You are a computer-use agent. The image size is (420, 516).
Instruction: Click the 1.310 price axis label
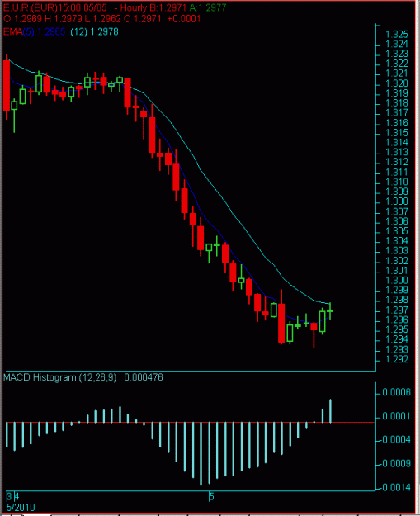point(396,182)
